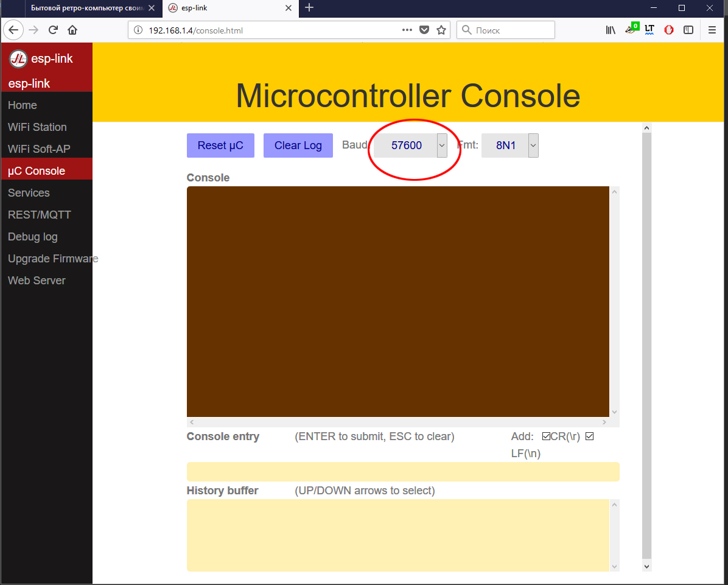The height and width of the screenshot is (585, 728).
Task: Click the Console entry input field
Action: [x=402, y=472]
